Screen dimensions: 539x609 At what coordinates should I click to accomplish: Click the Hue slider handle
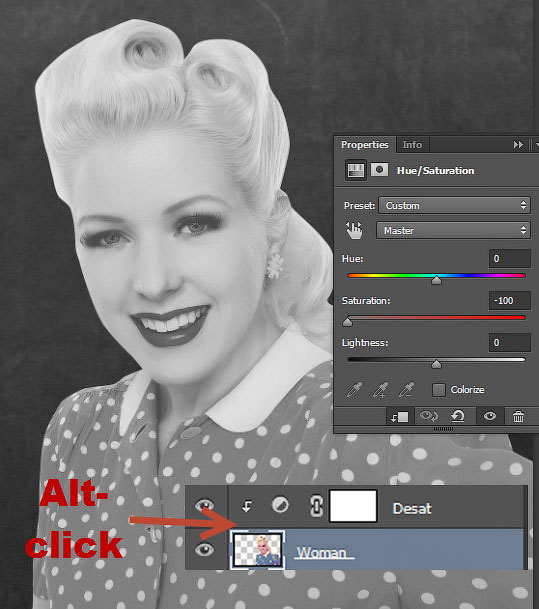(436, 280)
